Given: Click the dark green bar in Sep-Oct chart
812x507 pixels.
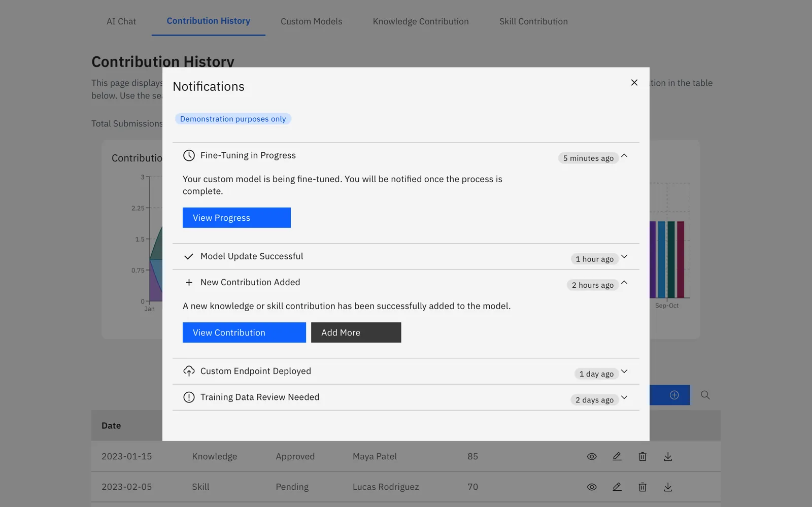Looking at the screenshot, I should click(671, 259).
